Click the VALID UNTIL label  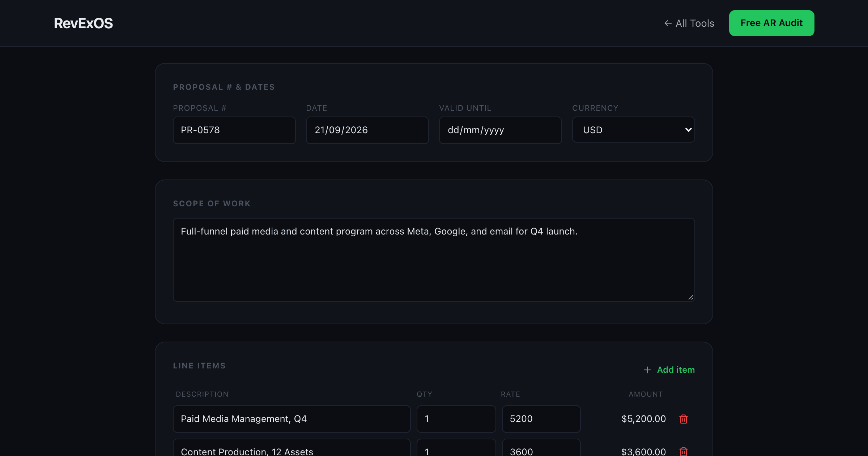pos(465,108)
